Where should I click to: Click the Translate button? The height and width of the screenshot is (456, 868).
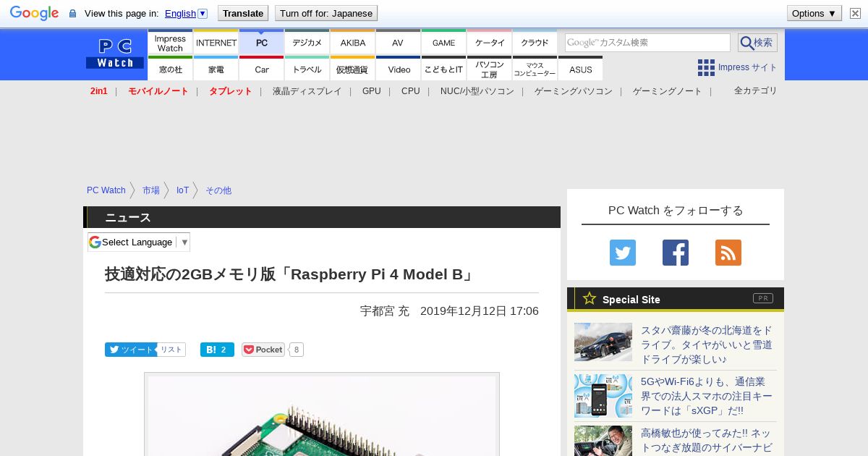point(243,13)
